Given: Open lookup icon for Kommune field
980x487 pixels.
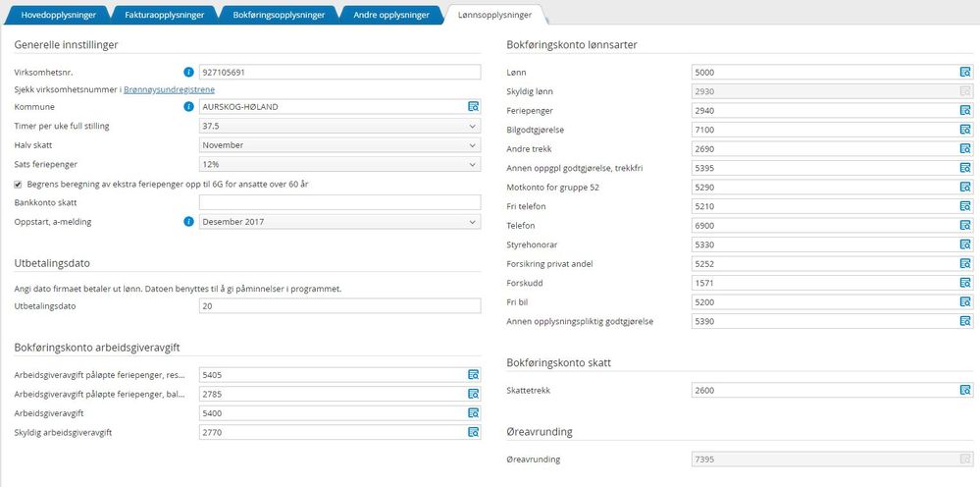Looking at the screenshot, I should (474, 106).
